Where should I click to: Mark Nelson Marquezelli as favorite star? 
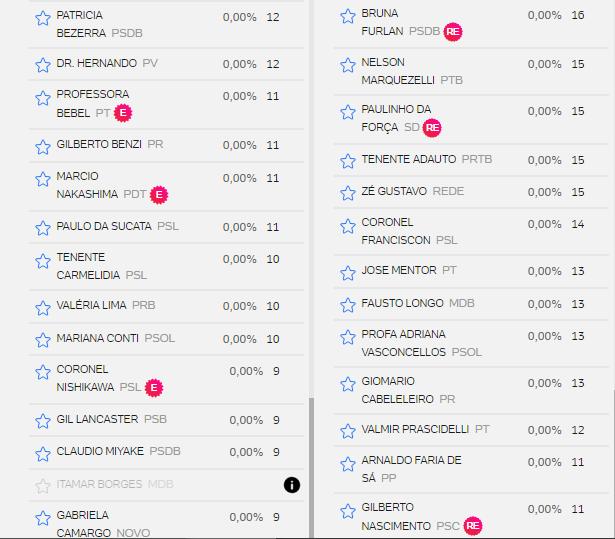coord(348,65)
